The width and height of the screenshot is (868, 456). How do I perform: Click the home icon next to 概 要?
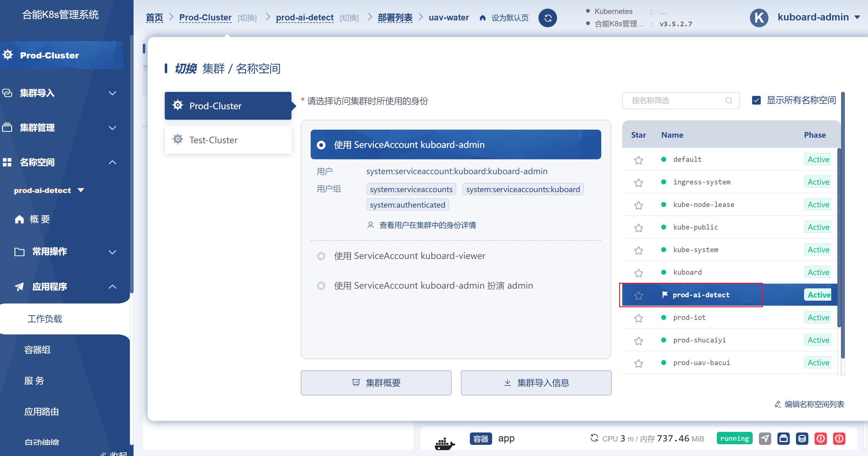tap(19, 219)
